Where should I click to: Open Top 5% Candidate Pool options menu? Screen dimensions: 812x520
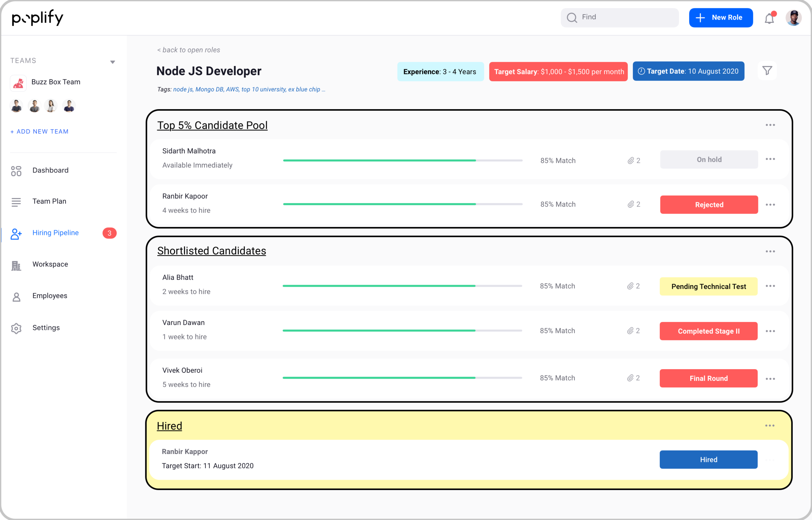click(x=770, y=125)
